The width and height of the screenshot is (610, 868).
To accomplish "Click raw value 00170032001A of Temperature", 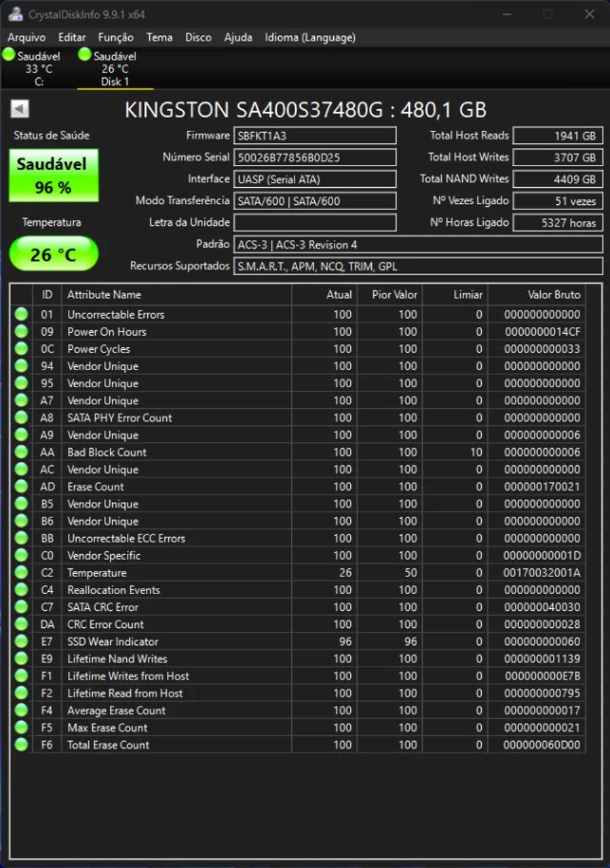I will pos(543,572).
